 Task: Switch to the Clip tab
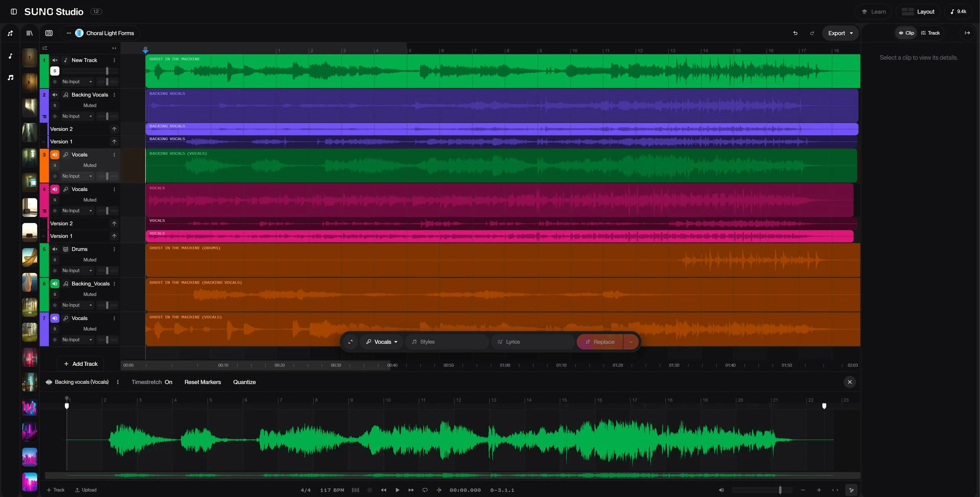click(x=906, y=33)
